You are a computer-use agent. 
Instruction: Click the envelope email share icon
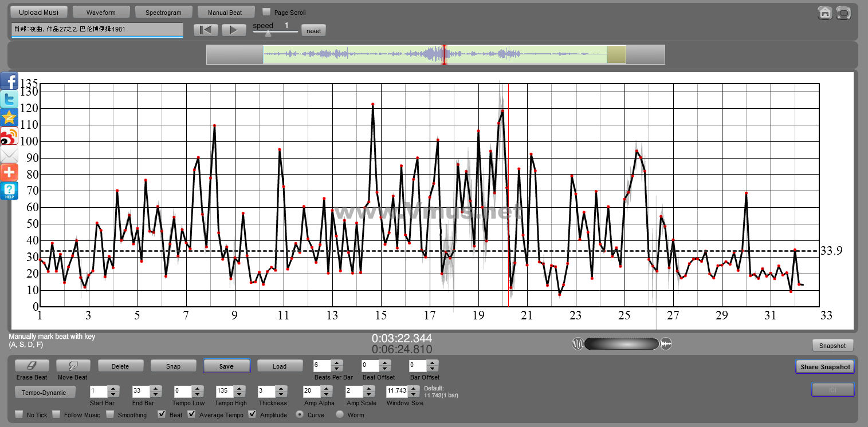point(9,155)
